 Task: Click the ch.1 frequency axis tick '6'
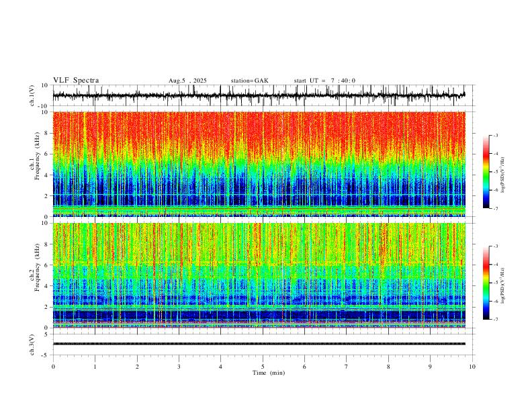46,154
